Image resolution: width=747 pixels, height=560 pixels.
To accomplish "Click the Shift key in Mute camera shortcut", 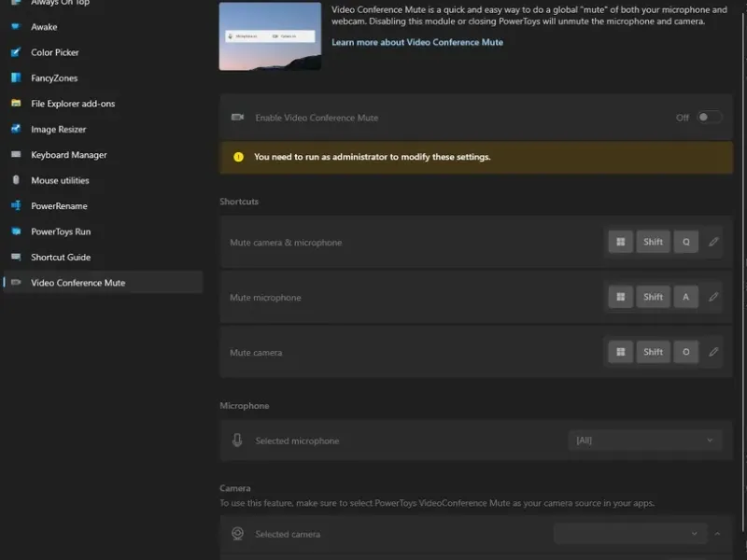I will pos(653,352).
